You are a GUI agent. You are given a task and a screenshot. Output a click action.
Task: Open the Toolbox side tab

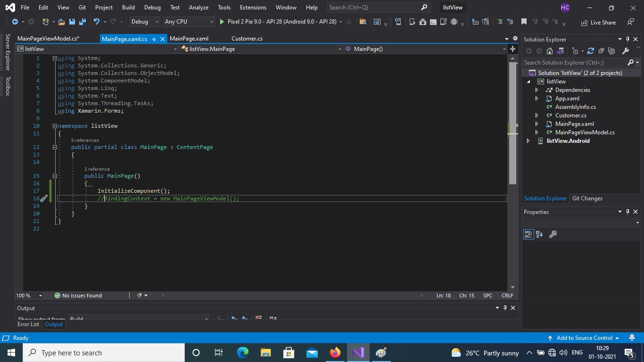click(8, 86)
